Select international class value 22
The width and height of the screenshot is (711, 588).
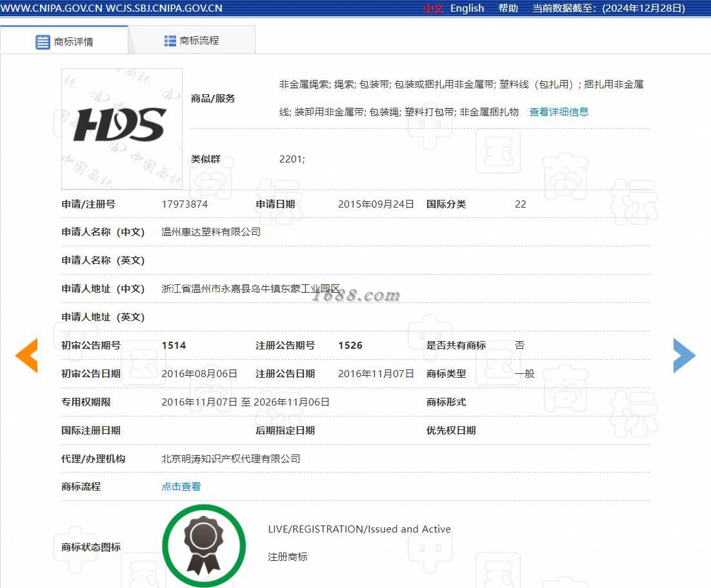tap(521, 204)
